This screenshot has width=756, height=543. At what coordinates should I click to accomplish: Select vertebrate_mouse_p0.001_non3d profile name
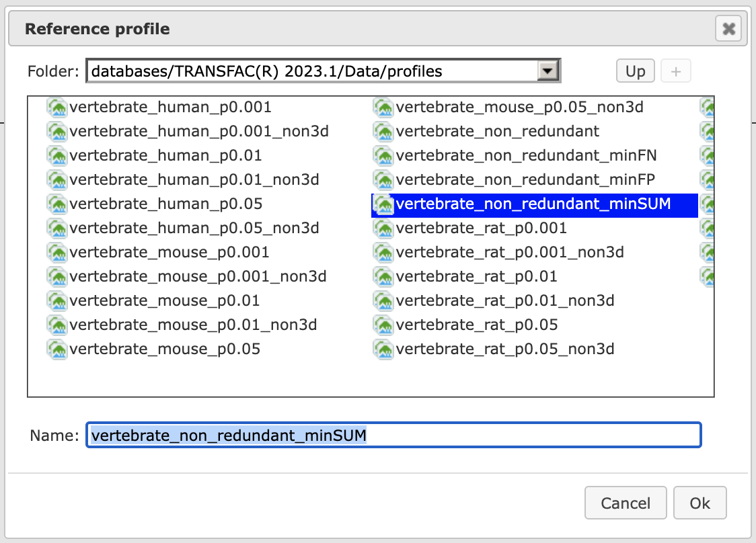click(198, 276)
